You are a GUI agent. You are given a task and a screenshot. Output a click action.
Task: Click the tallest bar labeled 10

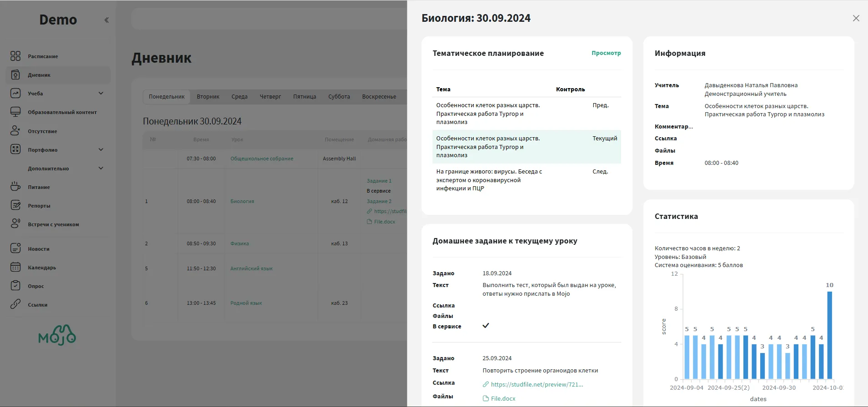tap(829, 335)
